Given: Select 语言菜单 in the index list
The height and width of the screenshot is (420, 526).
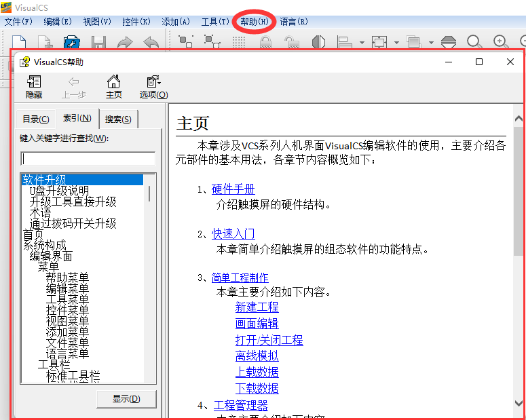Looking at the screenshot, I should pos(67,354).
